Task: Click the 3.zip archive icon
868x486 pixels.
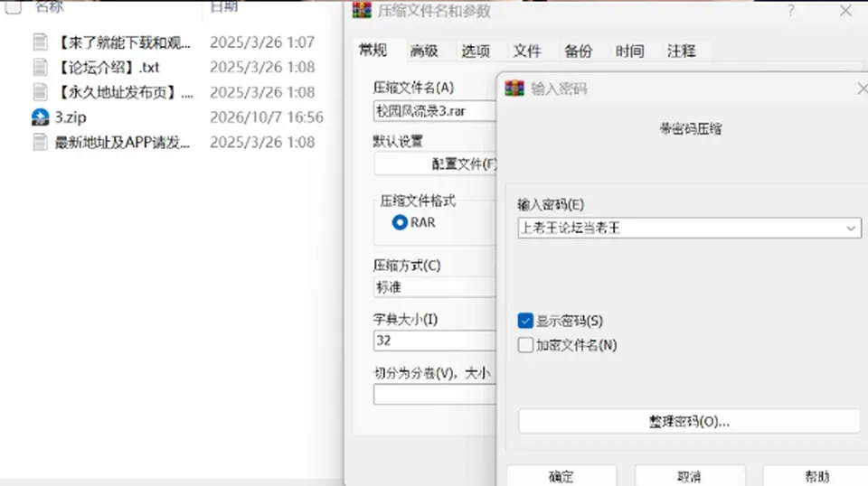Action: 40,117
